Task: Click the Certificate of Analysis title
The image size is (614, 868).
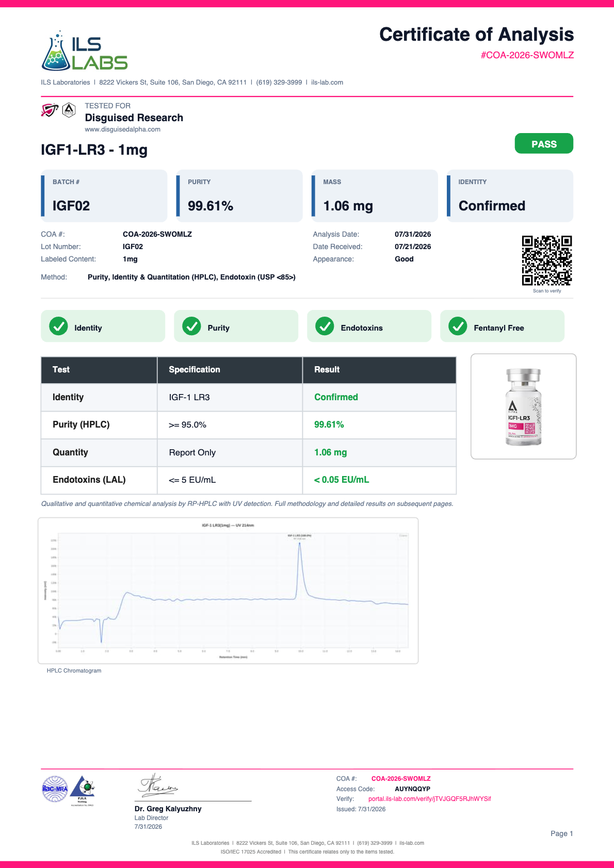Action: coord(477,35)
